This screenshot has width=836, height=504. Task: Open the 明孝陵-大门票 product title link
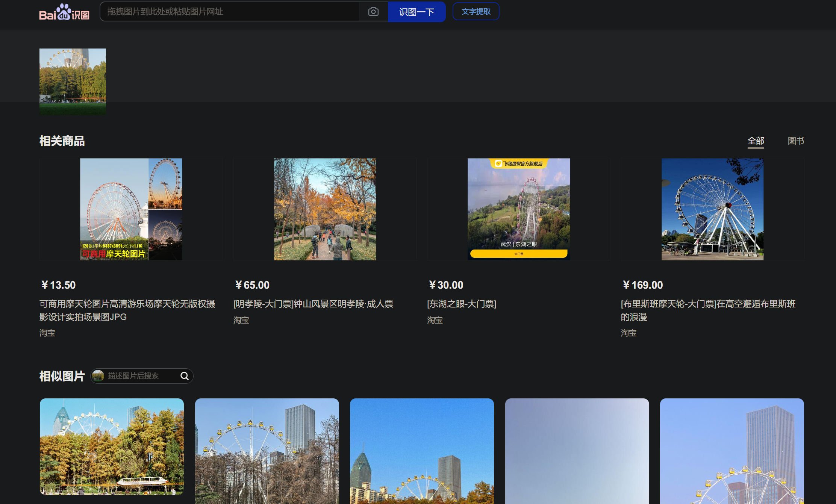coord(313,304)
